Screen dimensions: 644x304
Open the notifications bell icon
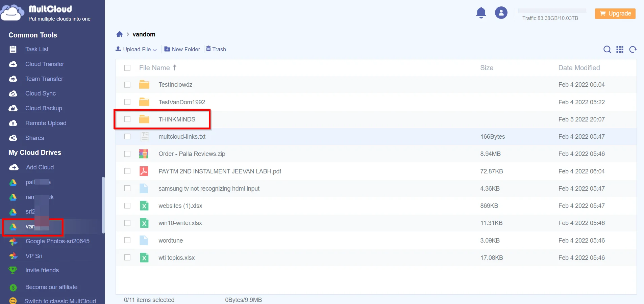(x=481, y=13)
